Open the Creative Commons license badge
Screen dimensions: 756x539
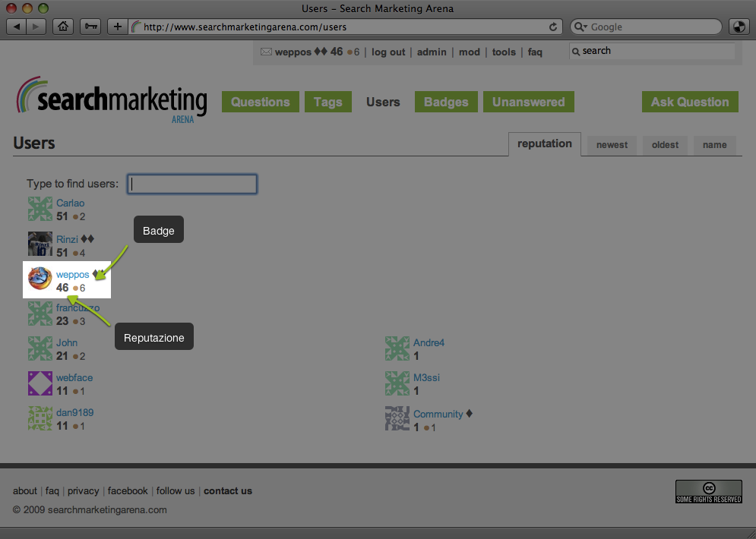[708, 492]
